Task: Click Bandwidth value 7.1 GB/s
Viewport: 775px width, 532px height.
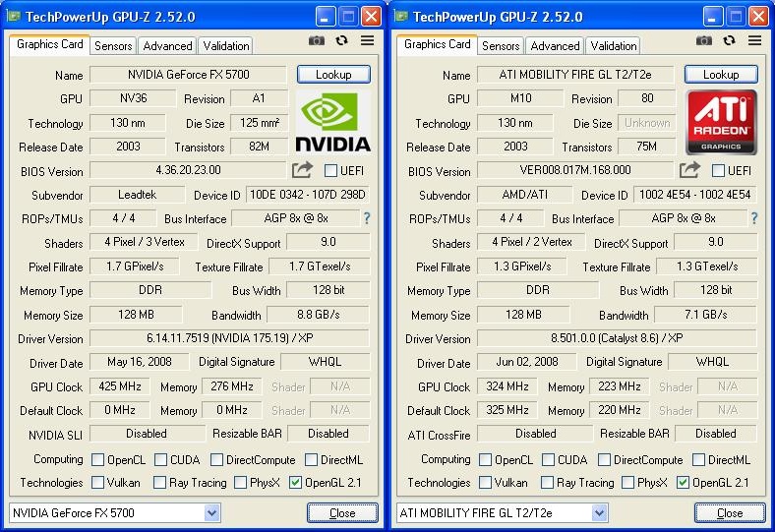Action: [706, 315]
